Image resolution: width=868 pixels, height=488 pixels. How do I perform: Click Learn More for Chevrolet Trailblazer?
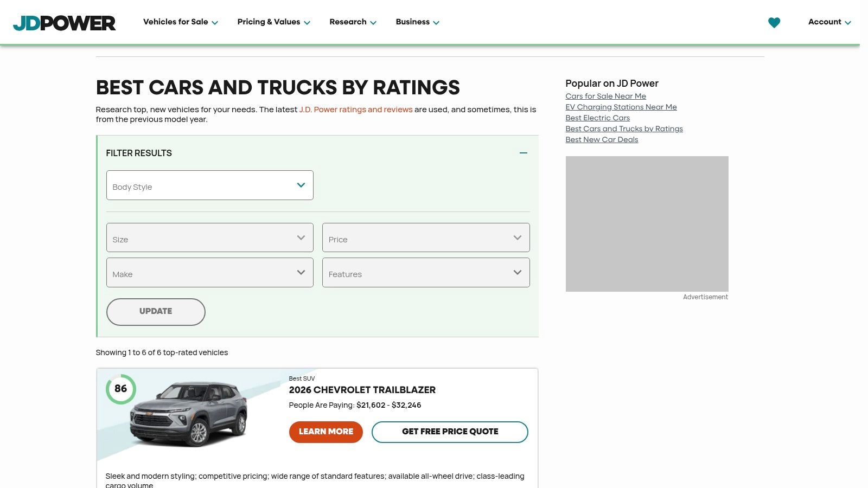(326, 432)
